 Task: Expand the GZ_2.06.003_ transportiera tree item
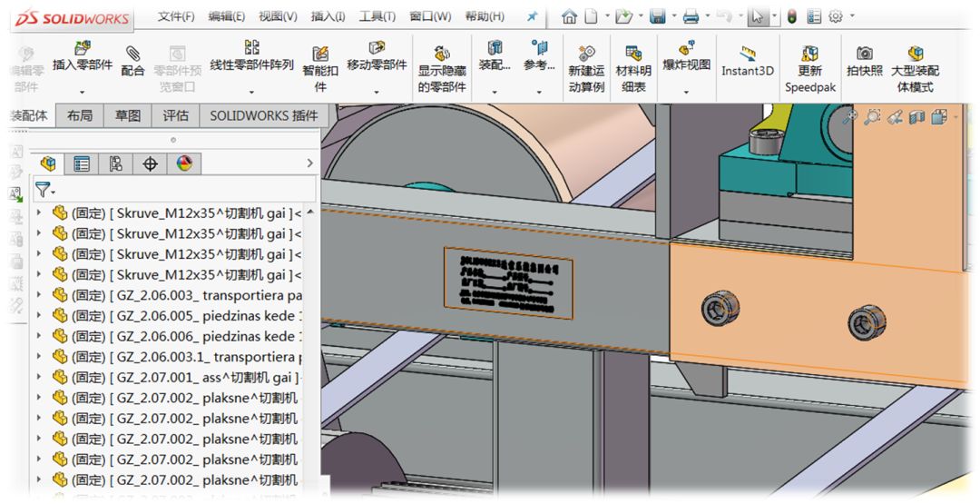pos(40,295)
